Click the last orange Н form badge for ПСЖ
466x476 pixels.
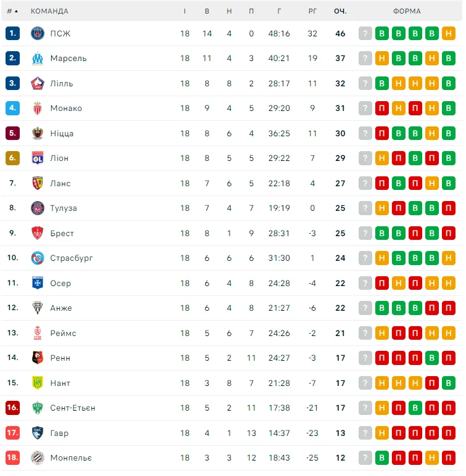[x=449, y=33]
